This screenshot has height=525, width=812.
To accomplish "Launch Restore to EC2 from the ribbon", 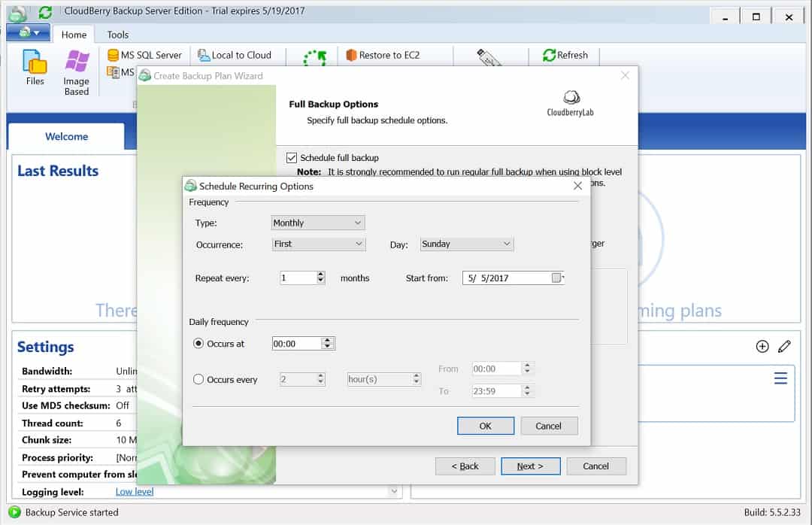I will (383, 55).
